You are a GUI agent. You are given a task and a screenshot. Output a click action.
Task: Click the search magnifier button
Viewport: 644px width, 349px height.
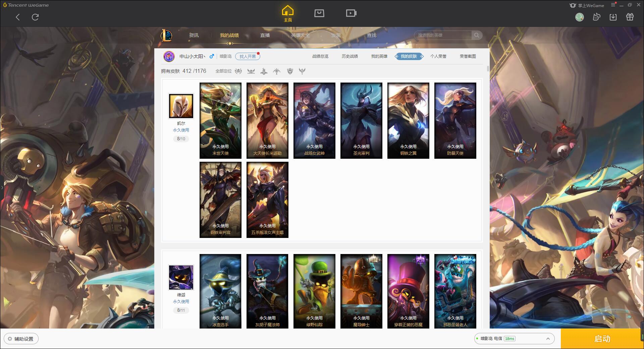click(x=477, y=35)
